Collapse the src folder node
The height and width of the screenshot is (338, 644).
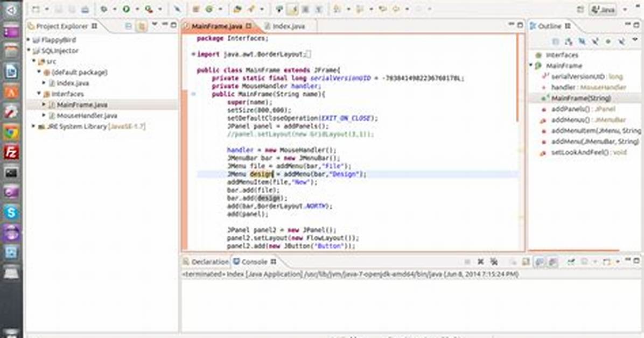34,61
